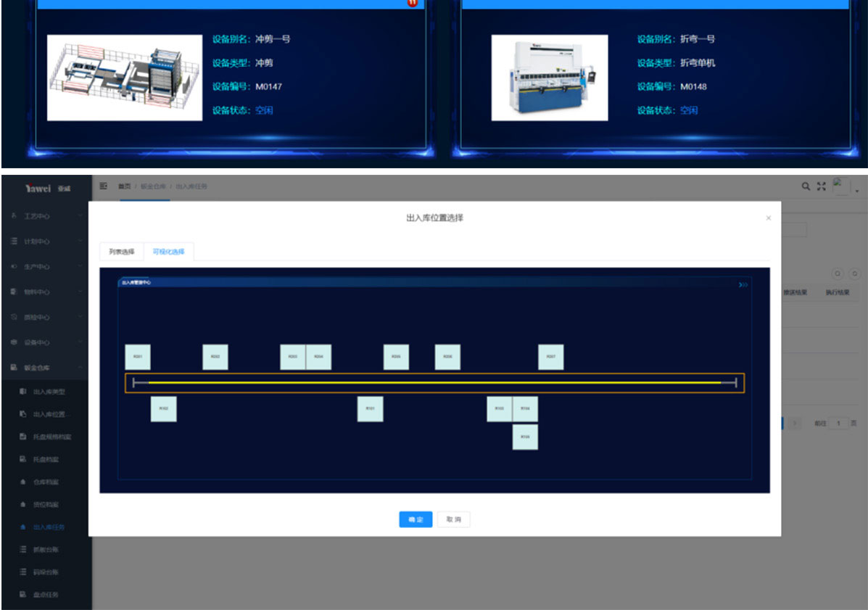Select storage position R201 block
Image resolution: width=868 pixels, height=610 pixels.
(138, 357)
